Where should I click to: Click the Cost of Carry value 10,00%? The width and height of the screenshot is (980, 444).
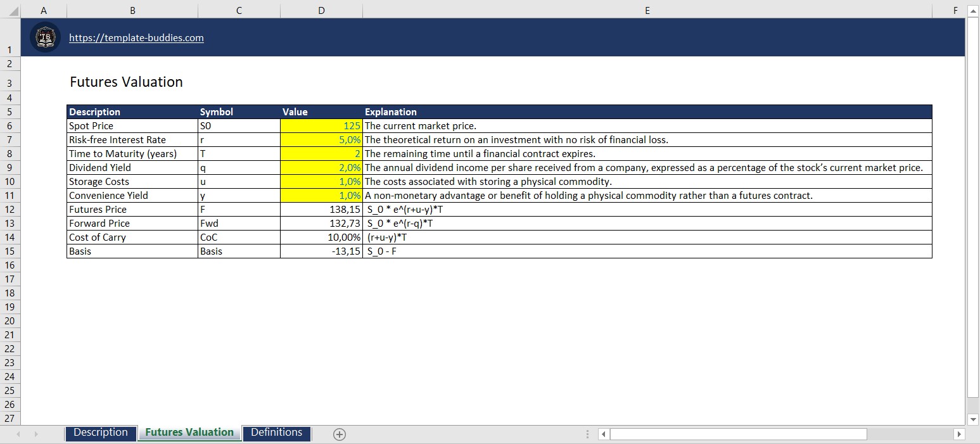click(x=321, y=238)
